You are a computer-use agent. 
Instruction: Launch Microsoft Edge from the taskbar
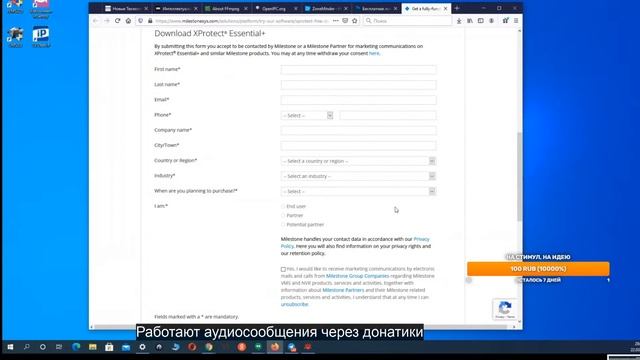76,347
